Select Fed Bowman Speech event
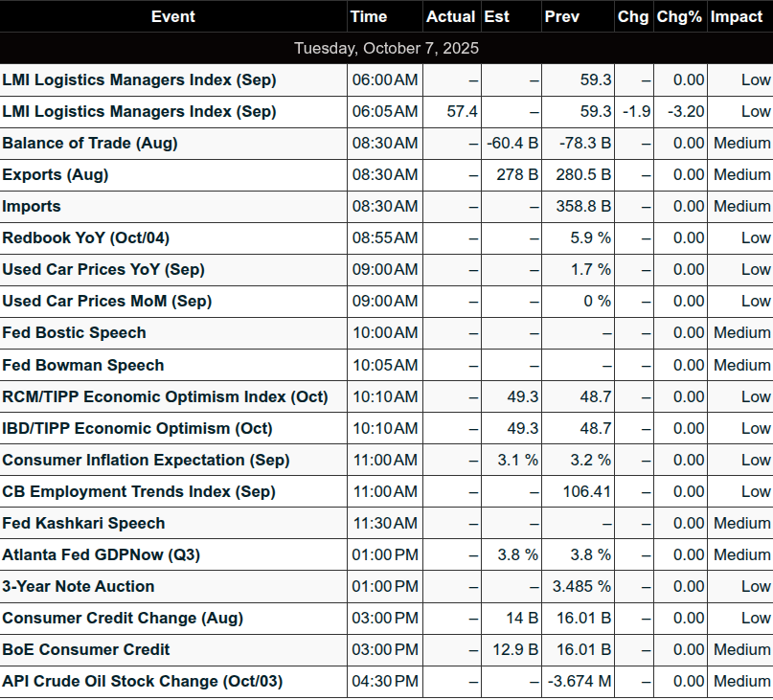The image size is (773, 700). click(83, 366)
